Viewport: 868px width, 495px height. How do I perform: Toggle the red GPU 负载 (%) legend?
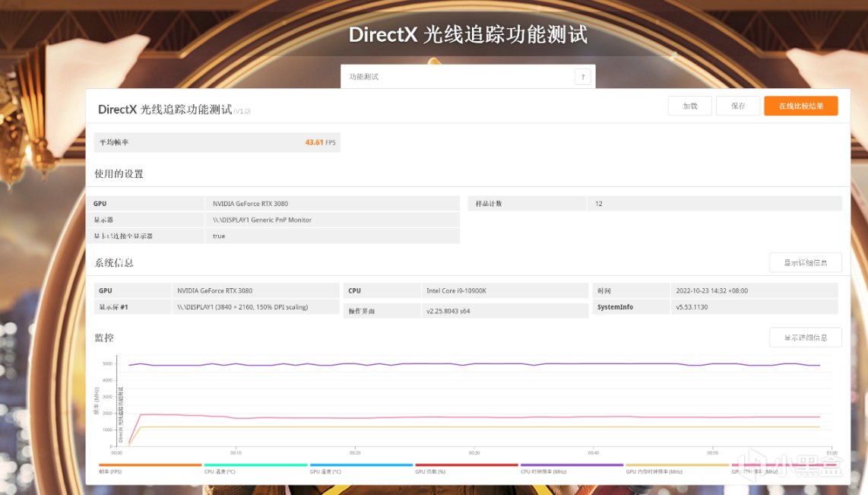tap(467, 468)
